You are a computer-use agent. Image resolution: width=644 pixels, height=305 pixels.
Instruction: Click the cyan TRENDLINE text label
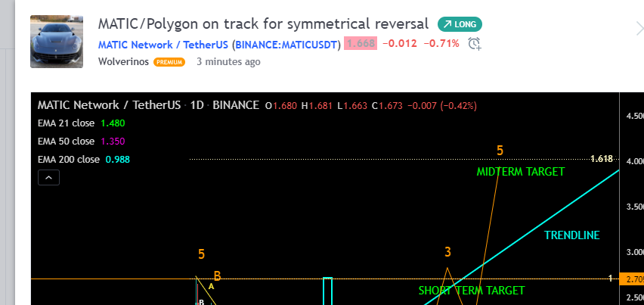point(571,235)
